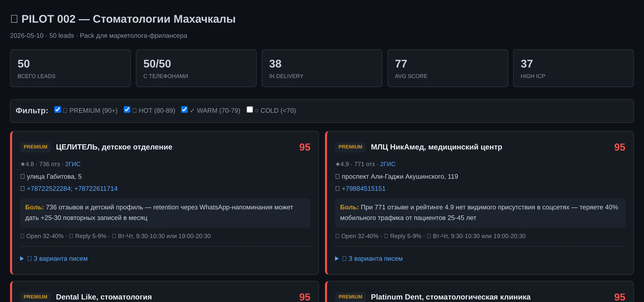Click the "37 HIGH ICP" stat card
This screenshot has height=302, width=644.
(574, 68)
